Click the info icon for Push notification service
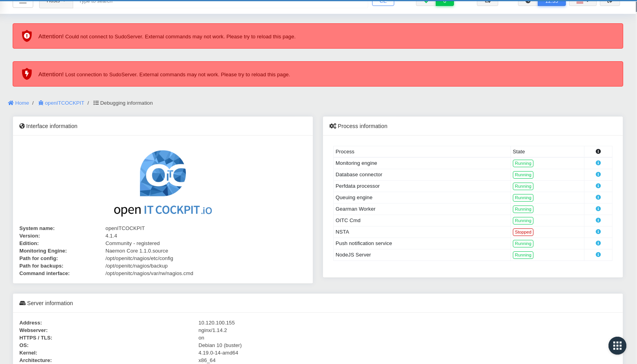The width and height of the screenshot is (637, 364). click(598, 243)
